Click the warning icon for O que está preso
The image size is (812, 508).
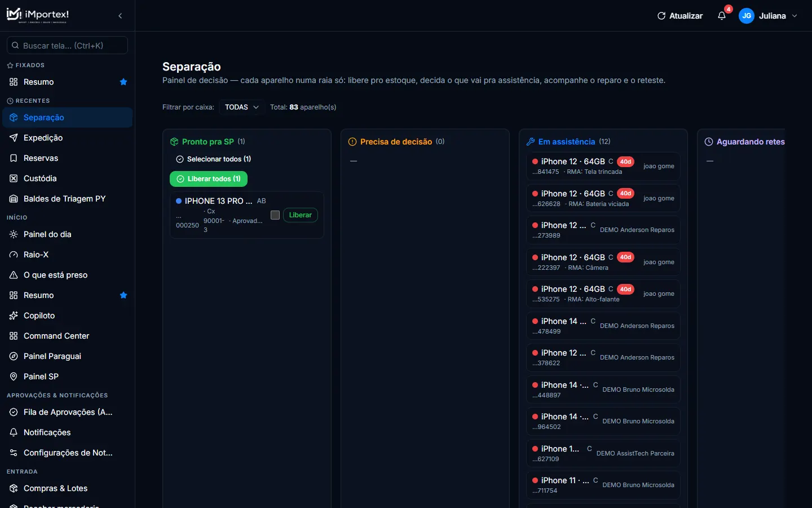14,275
